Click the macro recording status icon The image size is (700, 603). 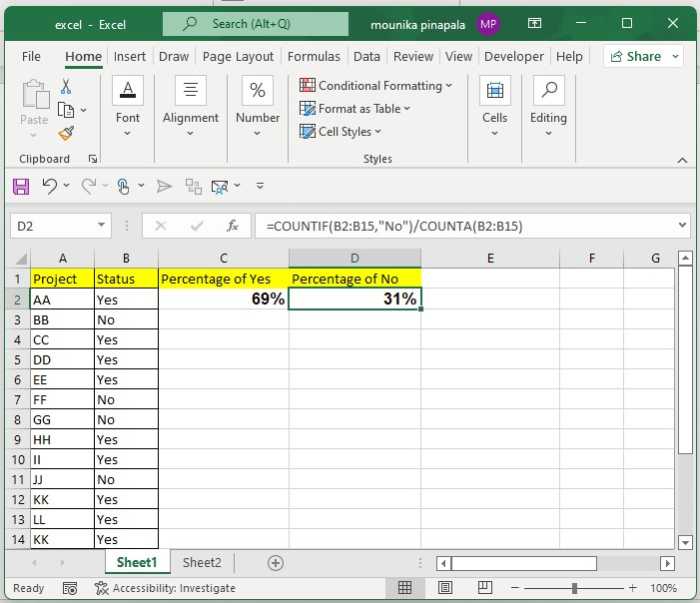tap(70, 588)
